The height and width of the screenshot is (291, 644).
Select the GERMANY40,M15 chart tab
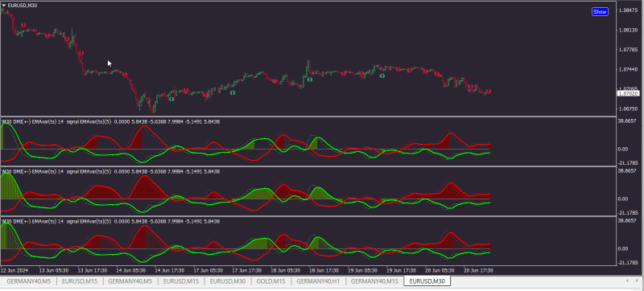tap(374, 281)
